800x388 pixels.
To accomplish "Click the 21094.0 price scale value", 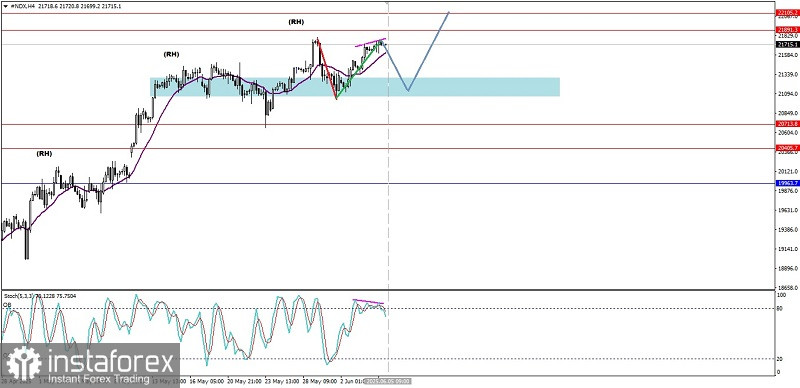I will (788, 94).
